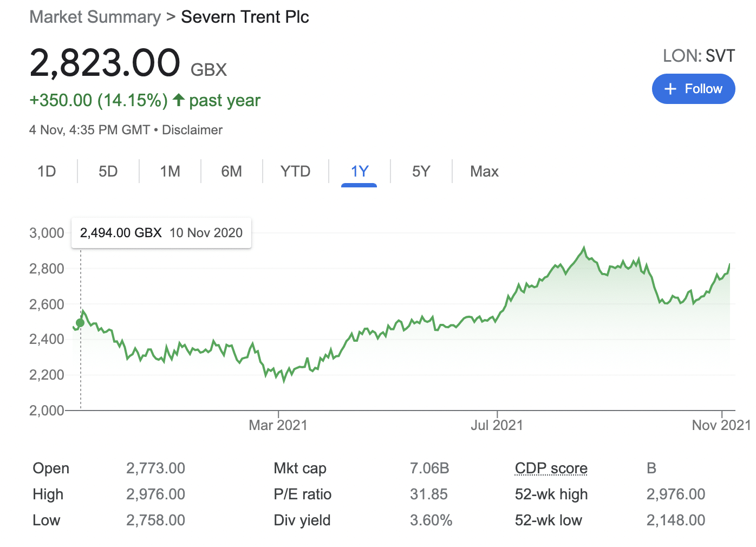Click the Jul 2021 axis marker
The image size is (756, 547).
coord(497,425)
